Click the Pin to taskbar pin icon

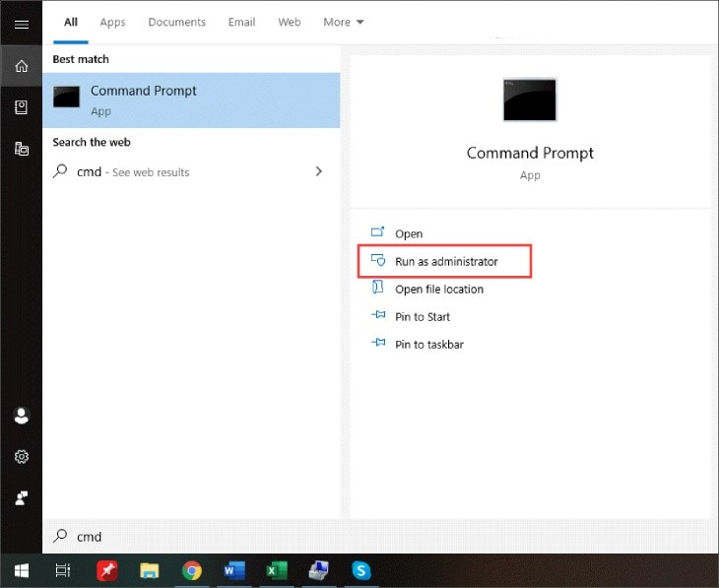pos(378,342)
